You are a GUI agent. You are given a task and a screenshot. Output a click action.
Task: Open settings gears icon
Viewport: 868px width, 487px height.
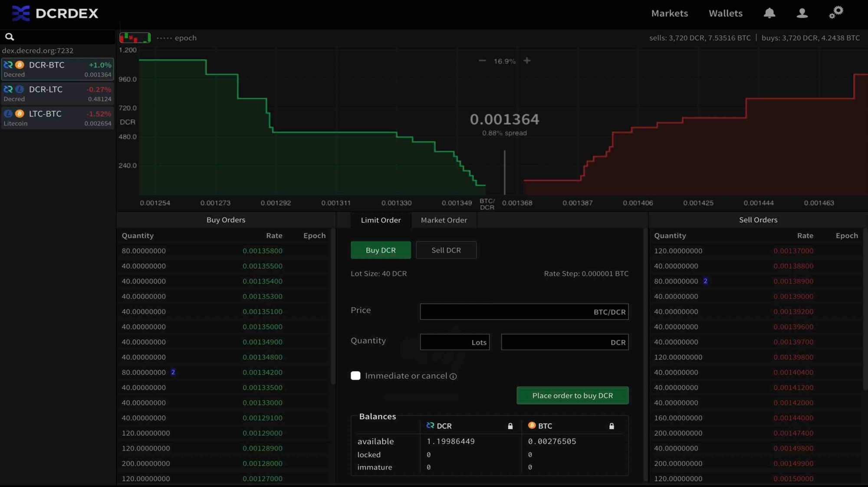click(836, 12)
